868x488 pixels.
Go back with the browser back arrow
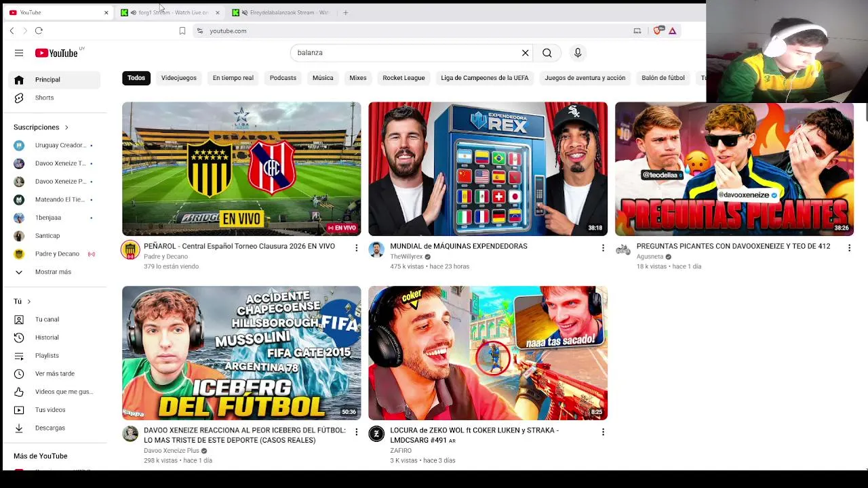12,30
